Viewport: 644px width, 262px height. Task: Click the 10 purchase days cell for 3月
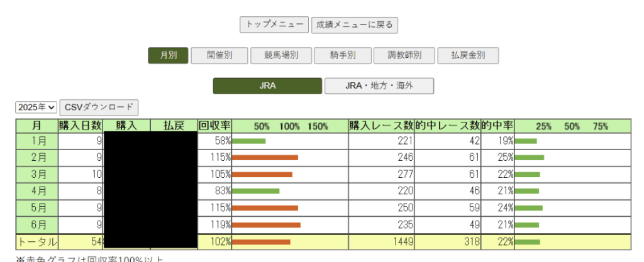coord(80,175)
